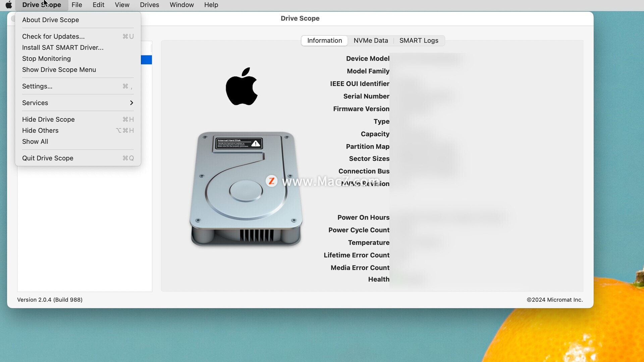This screenshot has width=644, height=362.
Task: Toggle Stop Monitoring in the app menu
Action: 46,59
